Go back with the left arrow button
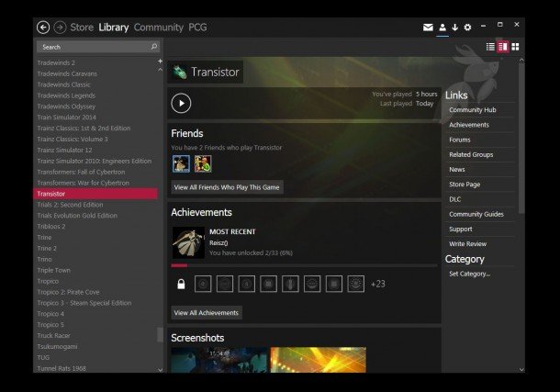Image resolution: width=560 pixels, height=392 pixels. tap(43, 28)
